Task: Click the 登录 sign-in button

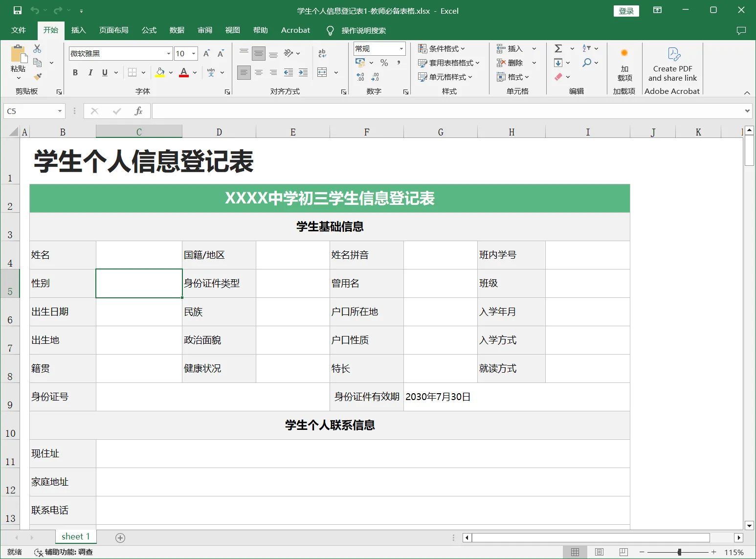Action: coord(626,11)
